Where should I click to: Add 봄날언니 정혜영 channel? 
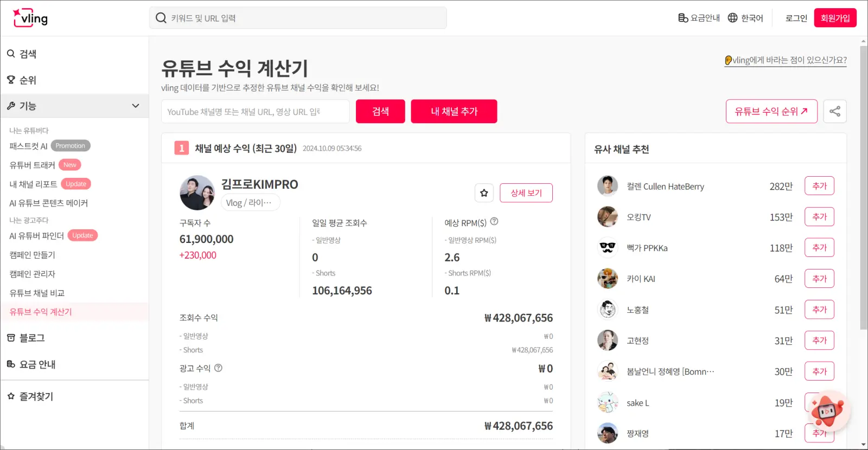pos(819,371)
